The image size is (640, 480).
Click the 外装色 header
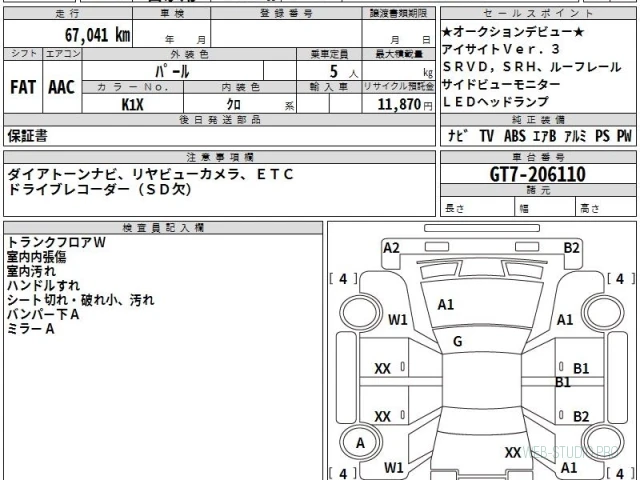coord(189,54)
